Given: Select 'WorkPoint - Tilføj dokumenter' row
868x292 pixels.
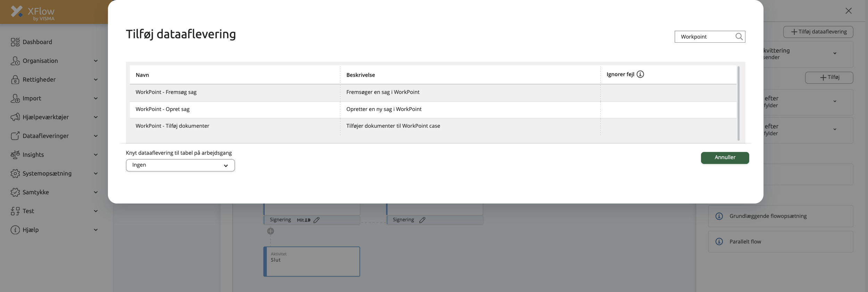Looking at the screenshot, I should point(433,126).
